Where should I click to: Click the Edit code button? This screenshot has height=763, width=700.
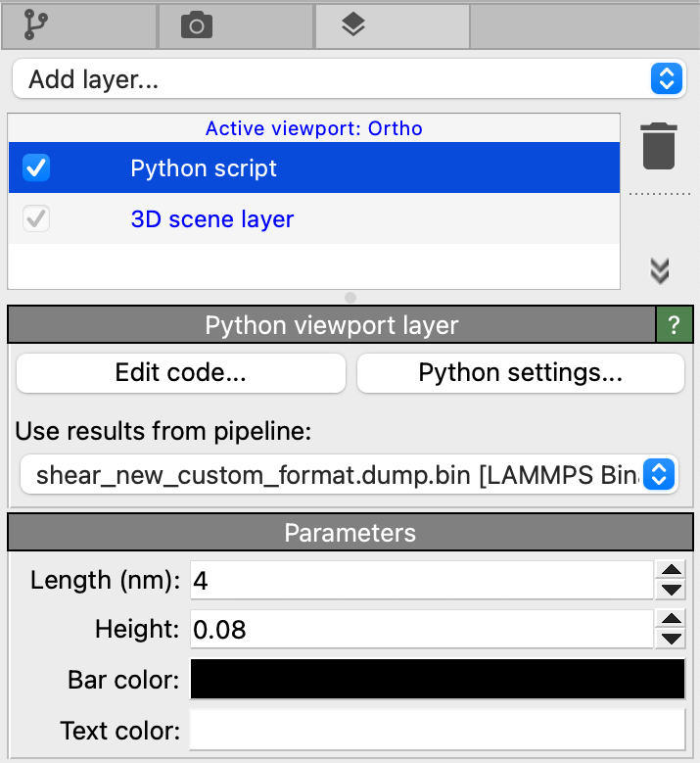coord(181,373)
